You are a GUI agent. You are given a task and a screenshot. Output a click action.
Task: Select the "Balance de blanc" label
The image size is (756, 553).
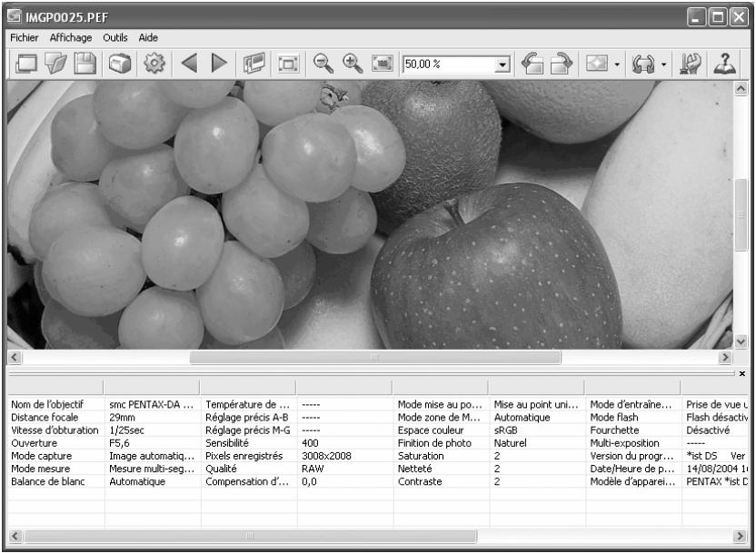coord(48,481)
